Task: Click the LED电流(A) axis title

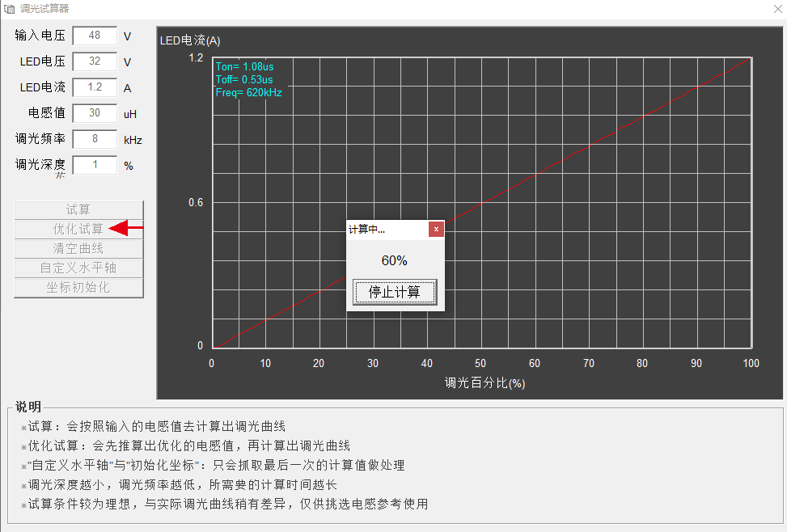Action: [190, 40]
